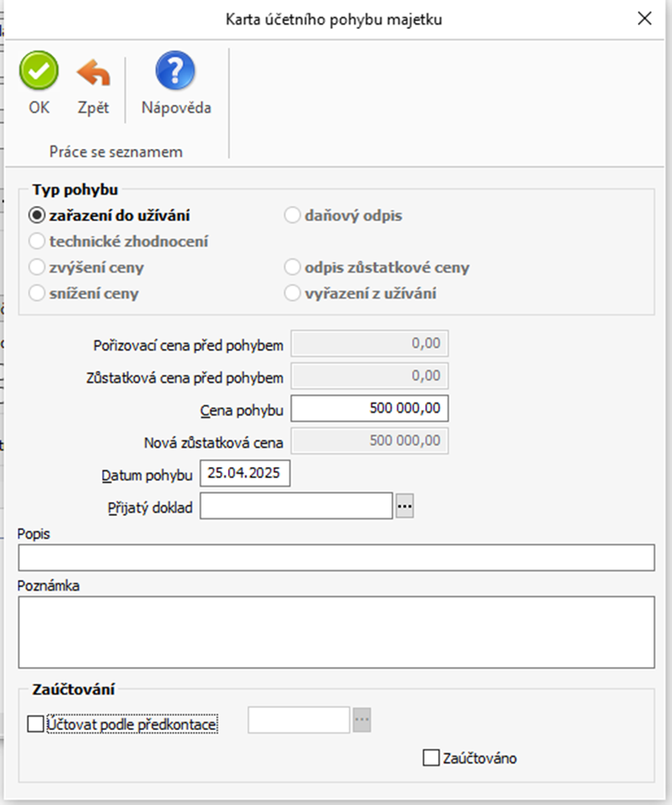Click into the Popis text field
672x805 pixels.
(x=336, y=558)
